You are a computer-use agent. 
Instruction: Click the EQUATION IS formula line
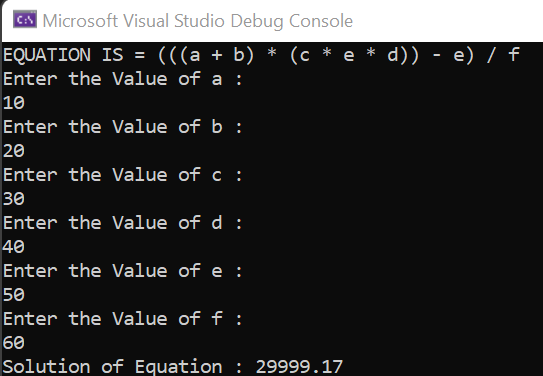click(261, 55)
